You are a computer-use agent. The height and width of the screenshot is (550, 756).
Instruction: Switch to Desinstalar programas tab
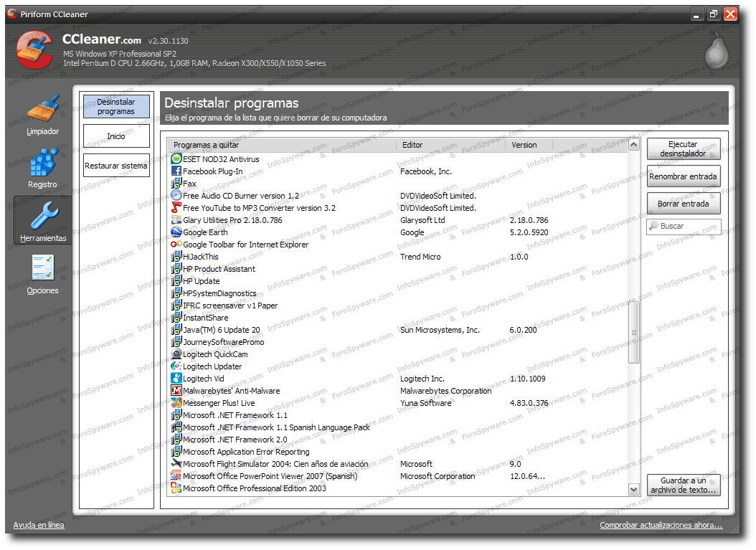(116, 106)
